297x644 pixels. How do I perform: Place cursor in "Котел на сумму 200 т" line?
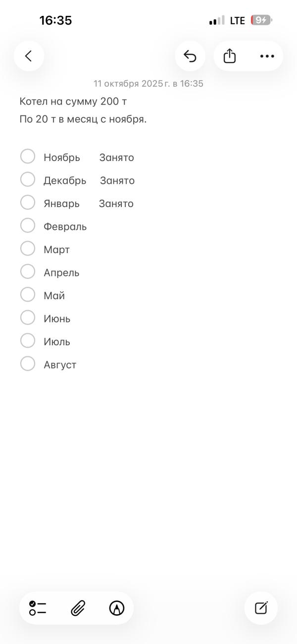[73, 102]
